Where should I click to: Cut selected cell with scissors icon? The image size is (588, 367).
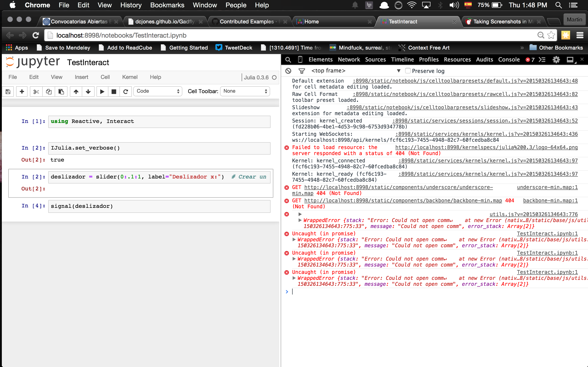36,92
